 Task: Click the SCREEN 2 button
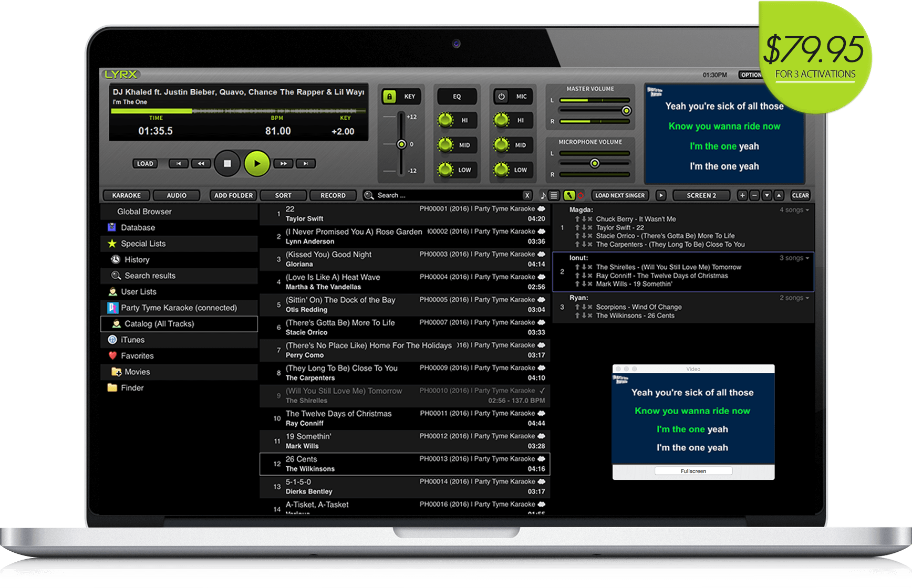pyautogui.click(x=701, y=195)
